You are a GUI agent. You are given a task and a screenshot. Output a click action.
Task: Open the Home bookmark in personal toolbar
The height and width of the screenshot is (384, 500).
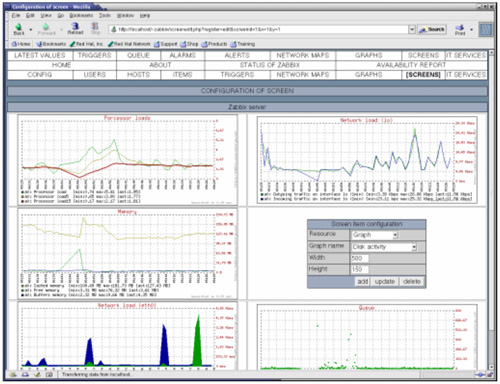[x=21, y=44]
